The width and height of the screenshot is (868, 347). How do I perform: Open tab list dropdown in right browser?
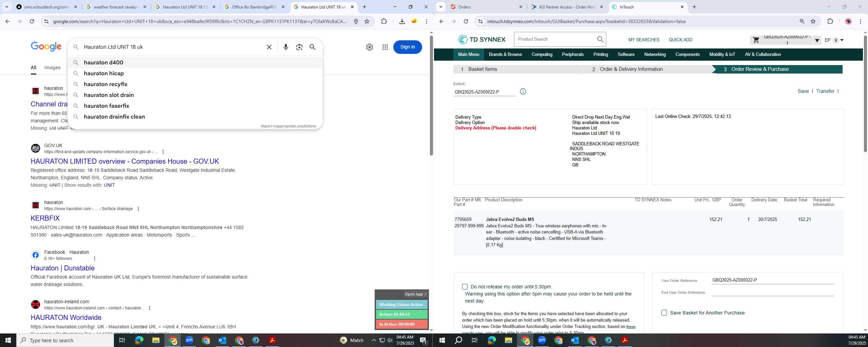tap(441, 7)
